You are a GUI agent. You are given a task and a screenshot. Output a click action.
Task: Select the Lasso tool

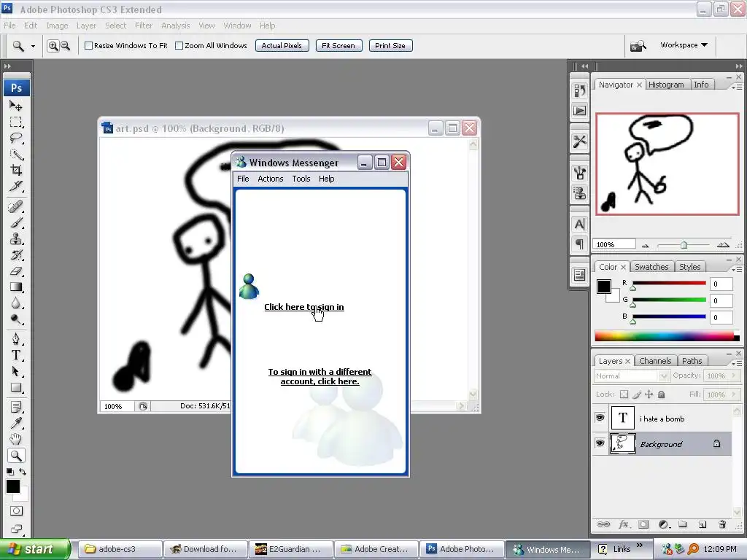point(16,138)
